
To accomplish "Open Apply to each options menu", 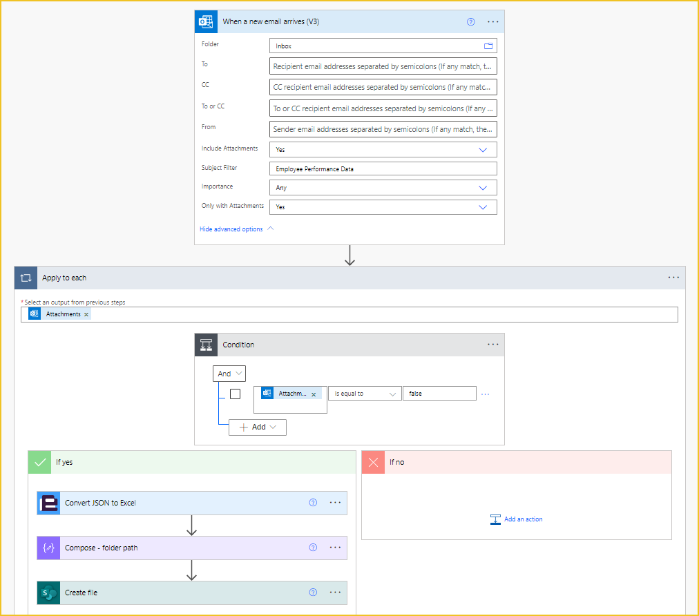I will (x=673, y=278).
